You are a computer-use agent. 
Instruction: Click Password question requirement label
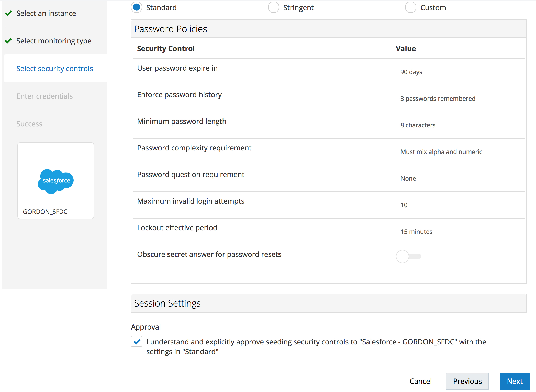point(191,174)
